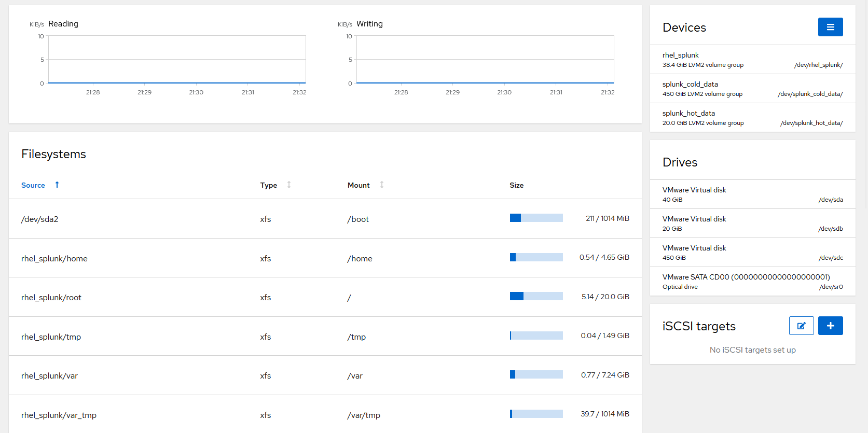The height and width of the screenshot is (433, 868).
Task: Click the No iSCSI targets set up message
Action: click(752, 350)
